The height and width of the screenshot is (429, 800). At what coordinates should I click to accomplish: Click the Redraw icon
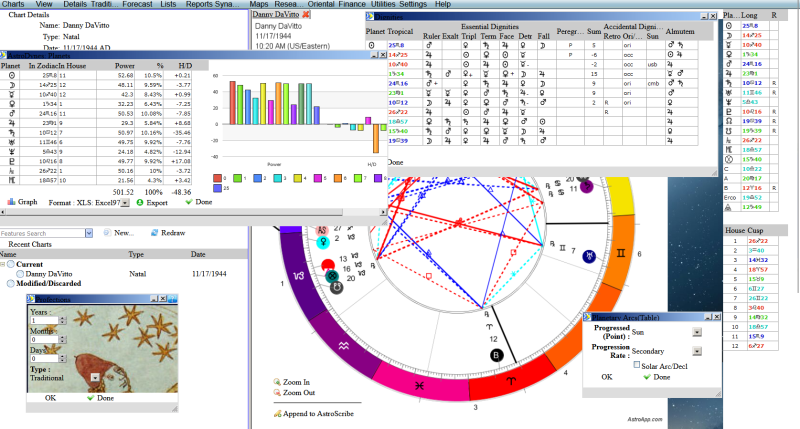point(154,232)
